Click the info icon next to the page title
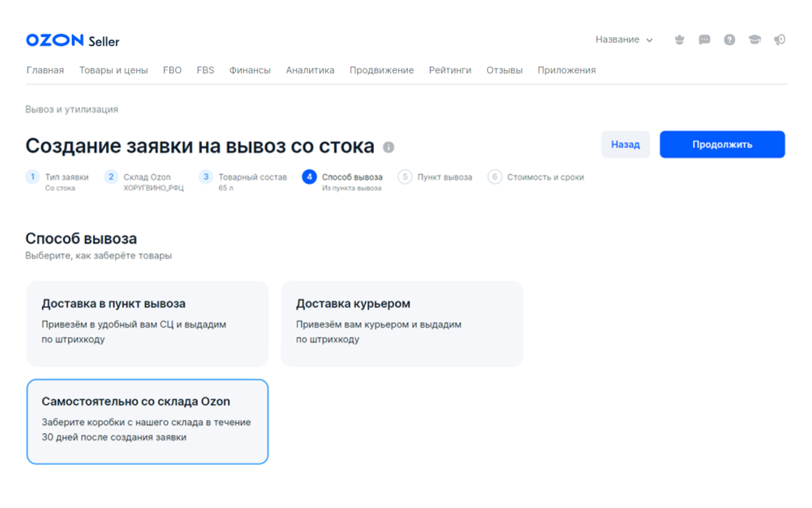The image size is (812, 508). 388,146
